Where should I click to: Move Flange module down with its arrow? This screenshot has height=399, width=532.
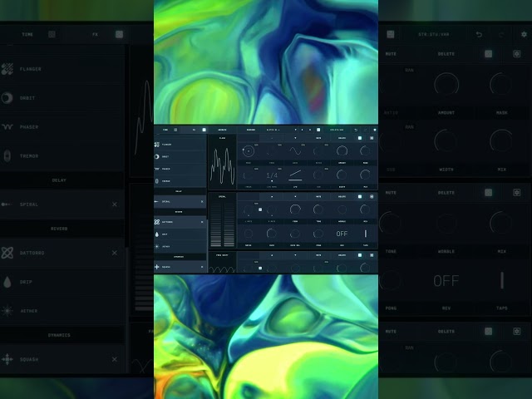295,138
